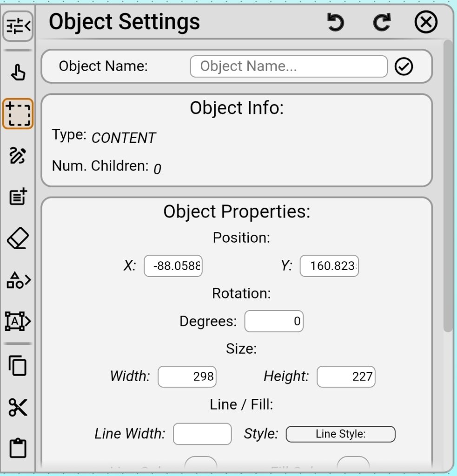The width and height of the screenshot is (457, 476).
Task: Open the add page/note tool
Action: 18,197
